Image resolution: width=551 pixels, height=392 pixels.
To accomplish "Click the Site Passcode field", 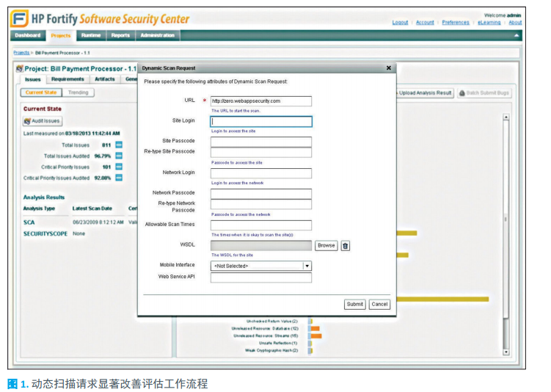I will pos(260,142).
